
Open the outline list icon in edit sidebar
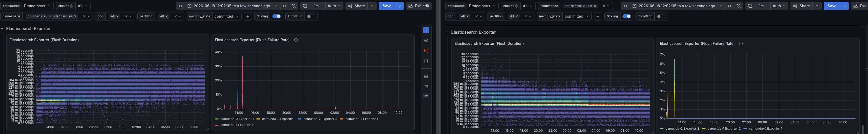tap(426, 86)
